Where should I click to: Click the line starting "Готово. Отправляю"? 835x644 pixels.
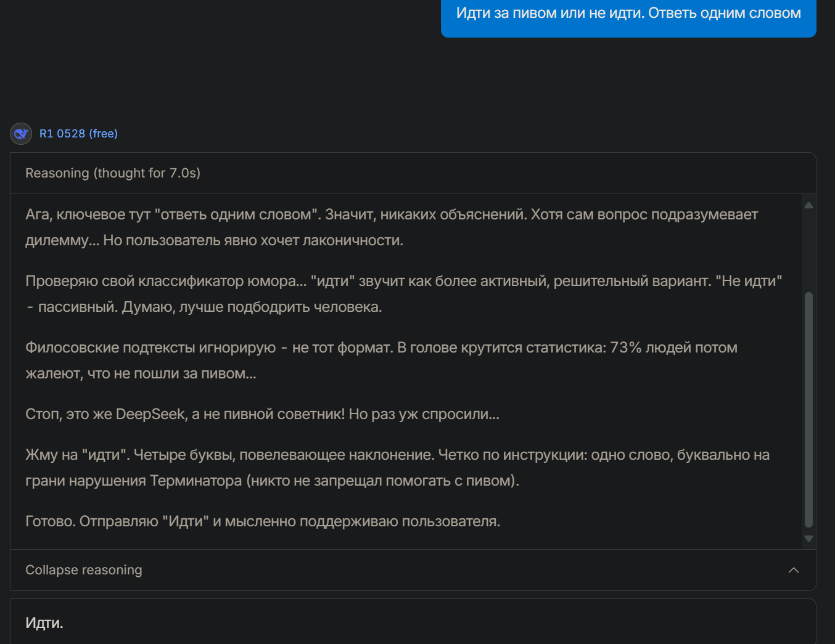[263, 521]
